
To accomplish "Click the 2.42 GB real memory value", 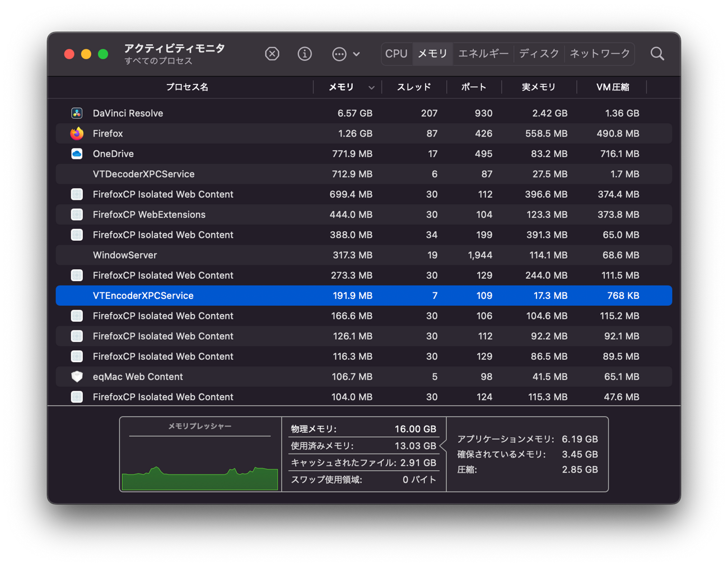I will (550, 113).
